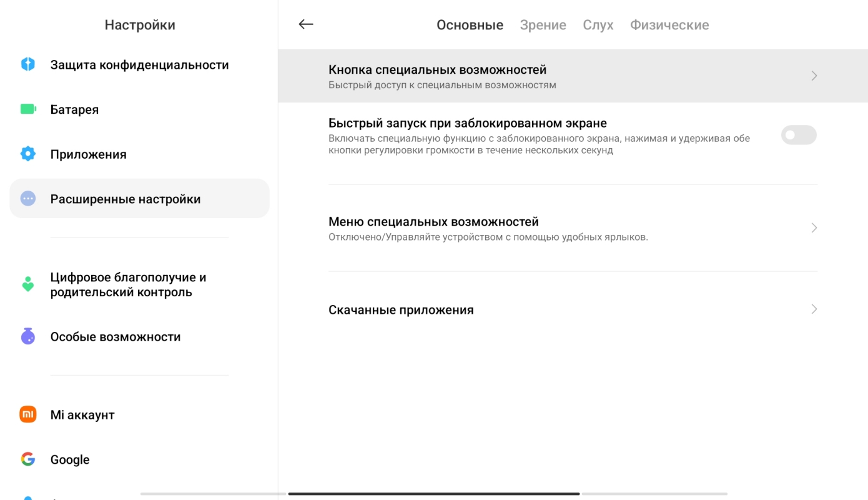The width and height of the screenshot is (868, 500).
Task: Toggle quick launch on locked screen switch
Action: tap(798, 135)
